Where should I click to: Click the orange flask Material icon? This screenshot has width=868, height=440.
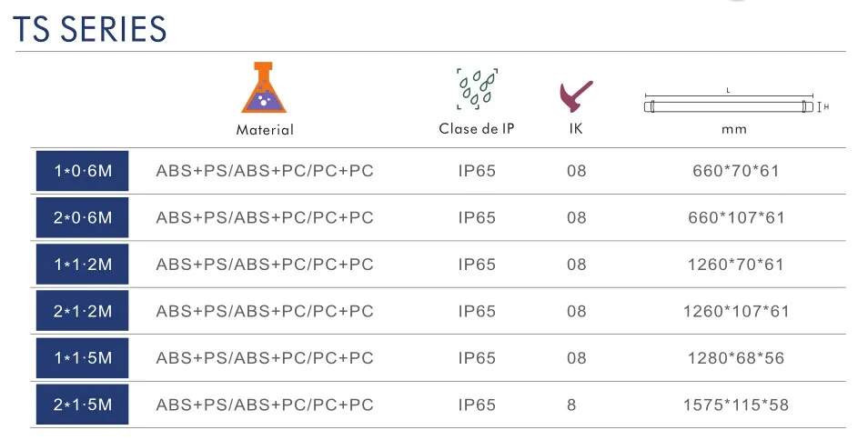tap(264, 86)
